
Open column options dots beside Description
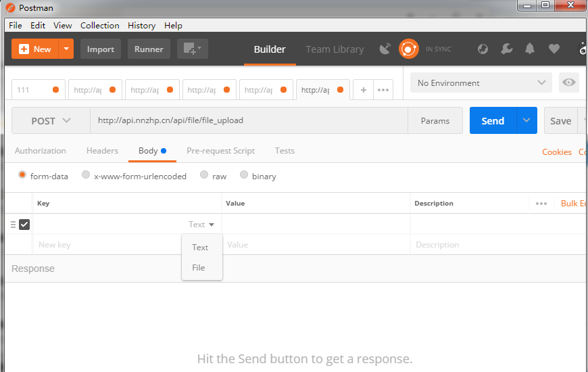click(541, 204)
